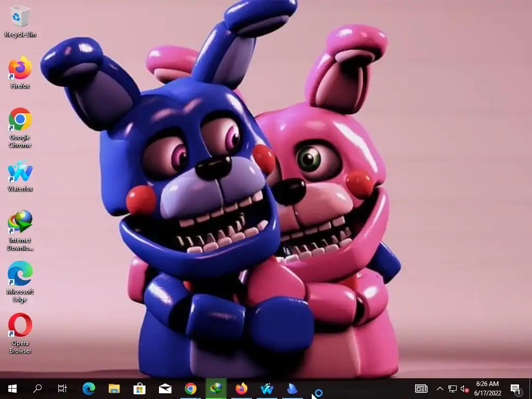Open the network status tray icon

pos(453,389)
